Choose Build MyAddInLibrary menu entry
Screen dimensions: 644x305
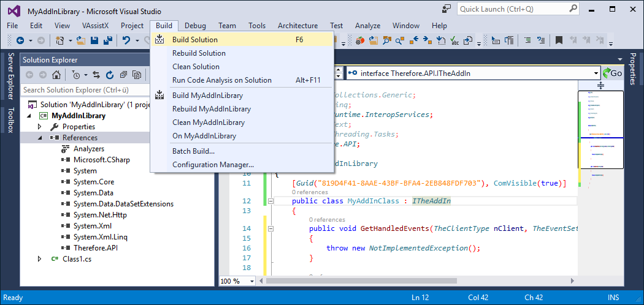[x=242, y=96]
